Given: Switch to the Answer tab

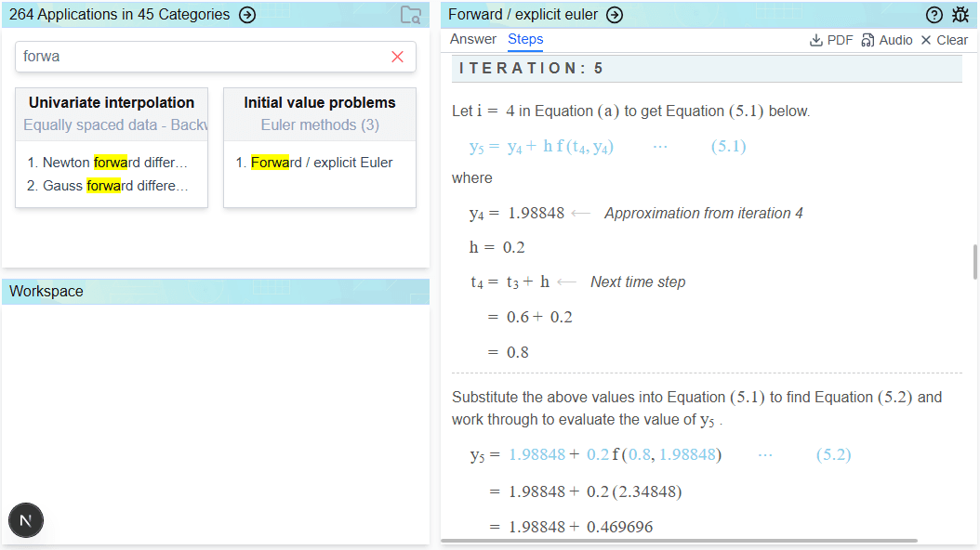Looking at the screenshot, I should click(x=473, y=39).
